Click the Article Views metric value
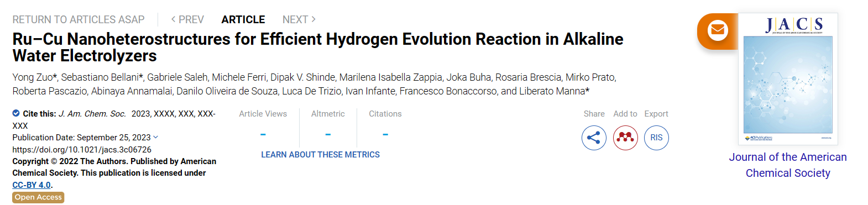 [x=263, y=134]
